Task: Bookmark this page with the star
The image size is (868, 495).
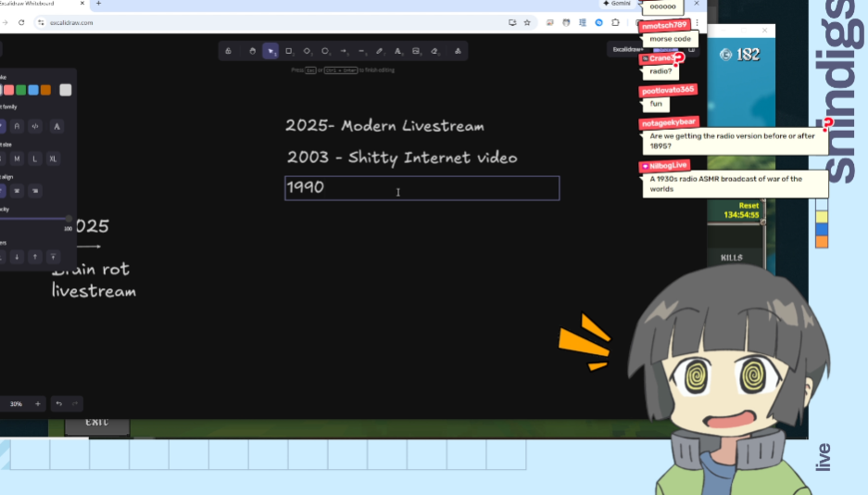Action: click(x=527, y=22)
